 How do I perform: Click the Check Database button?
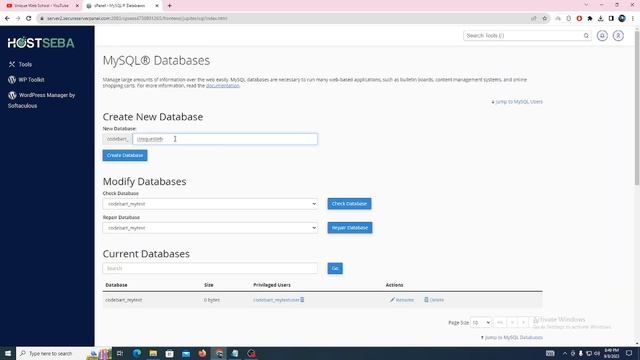pyautogui.click(x=349, y=204)
